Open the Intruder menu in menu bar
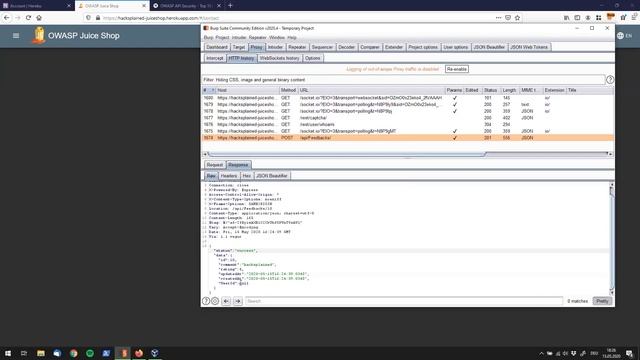Image resolution: width=640 pixels, height=360 pixels. click(239, 38)
